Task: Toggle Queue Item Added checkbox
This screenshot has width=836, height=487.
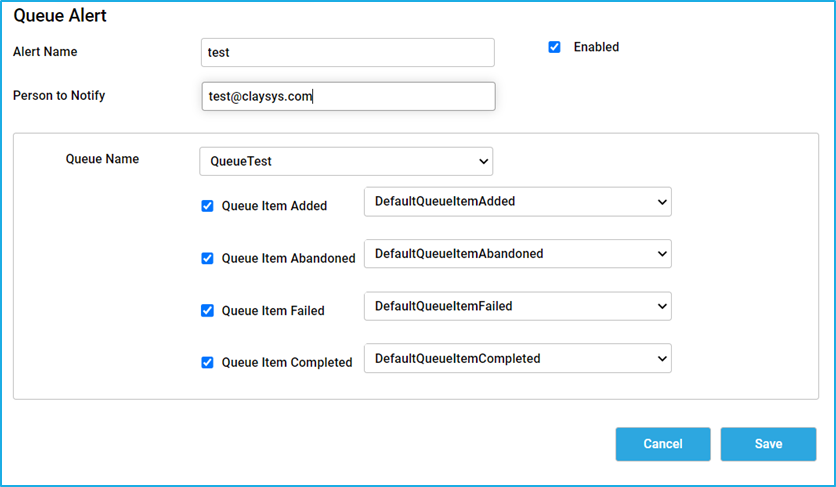Action: coord(207,206)
